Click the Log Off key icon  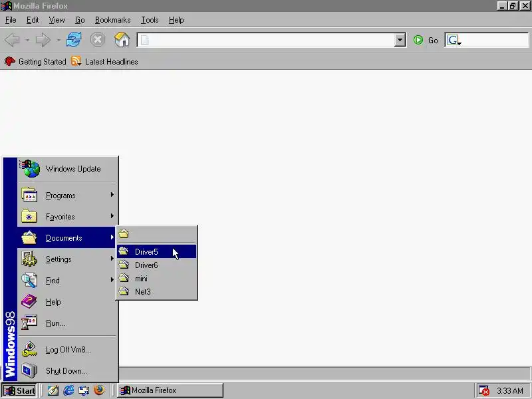[x=29, y=350]
